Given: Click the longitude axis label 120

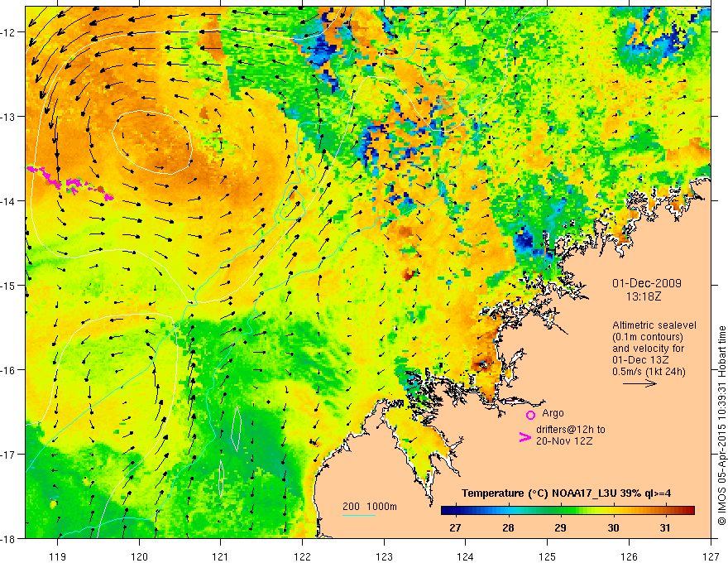Looking at the screenshot, I should (x=139, y=556).
